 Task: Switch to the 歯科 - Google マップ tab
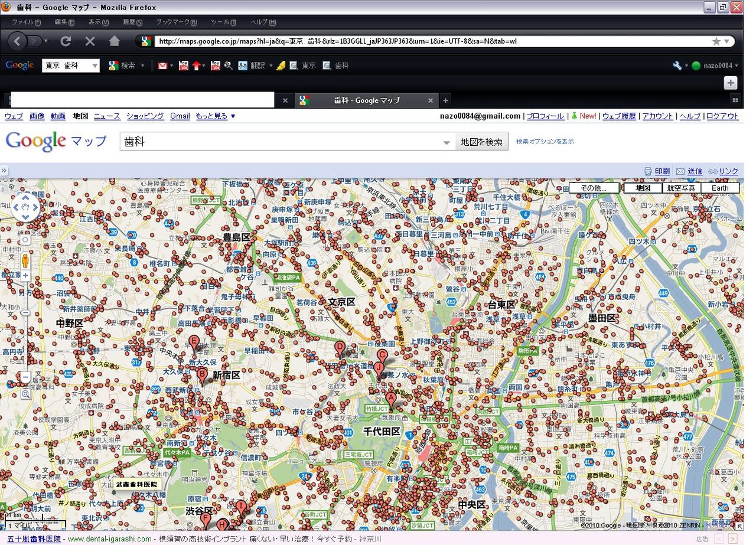[366, 100]
